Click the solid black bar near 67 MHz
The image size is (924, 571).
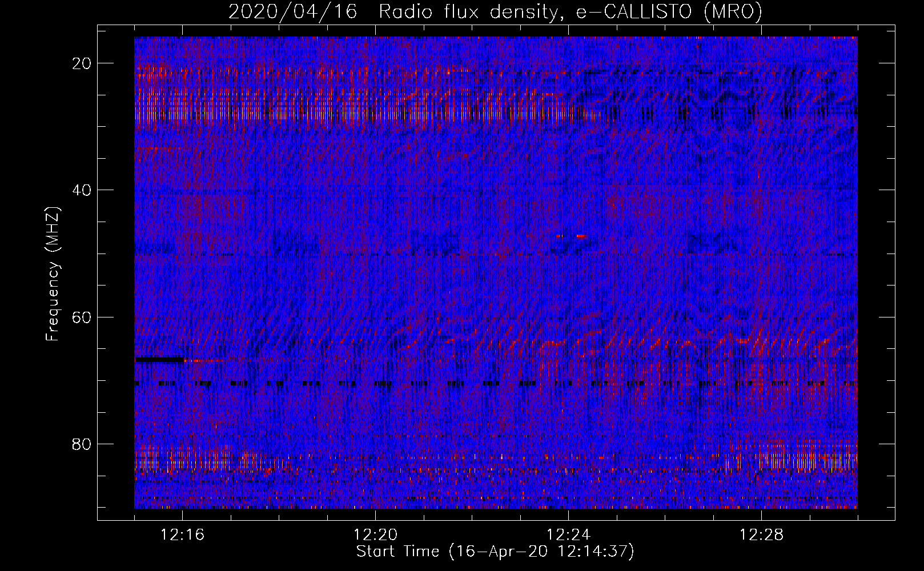159,360
